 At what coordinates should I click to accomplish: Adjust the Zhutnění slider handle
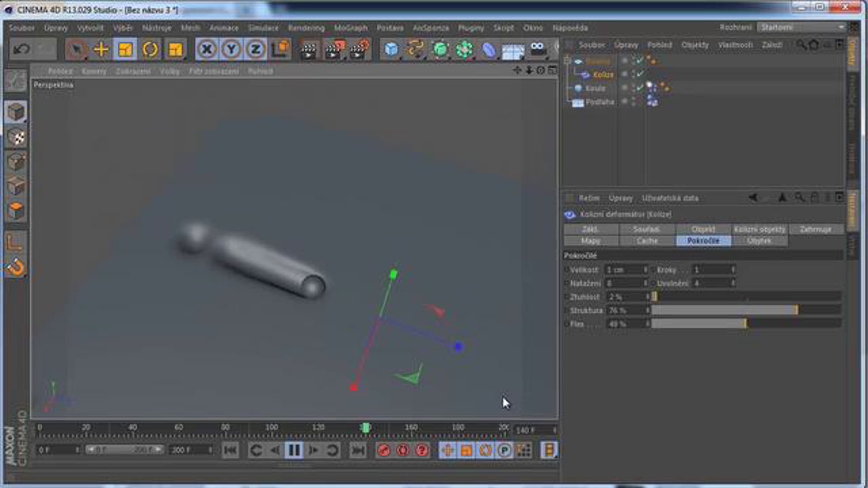coord(655,297)
